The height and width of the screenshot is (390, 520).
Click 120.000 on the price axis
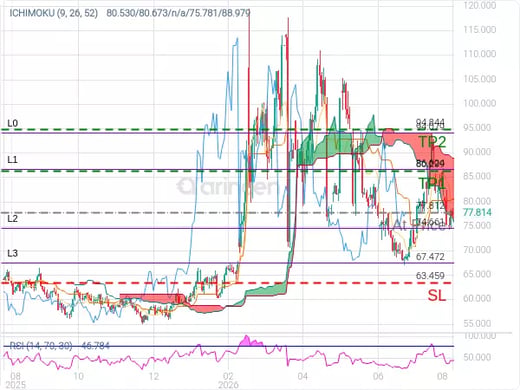[479, 5]
